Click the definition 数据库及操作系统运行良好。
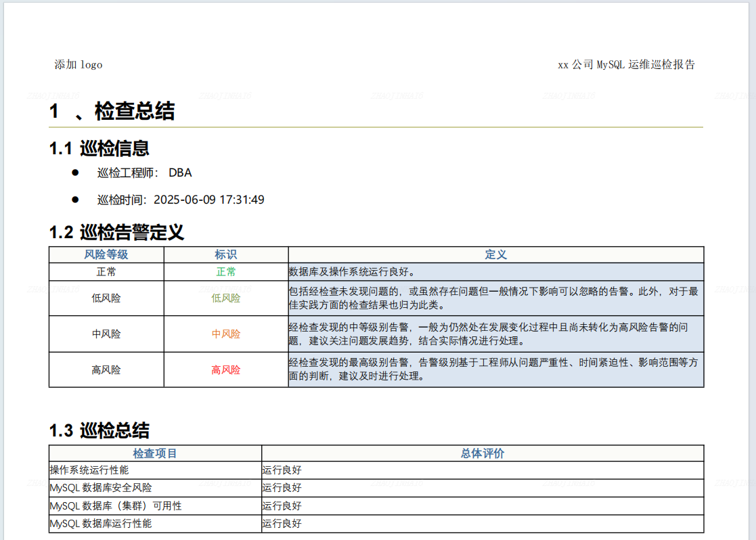Screen dimensions: 756x540 [x=352, y=272]
